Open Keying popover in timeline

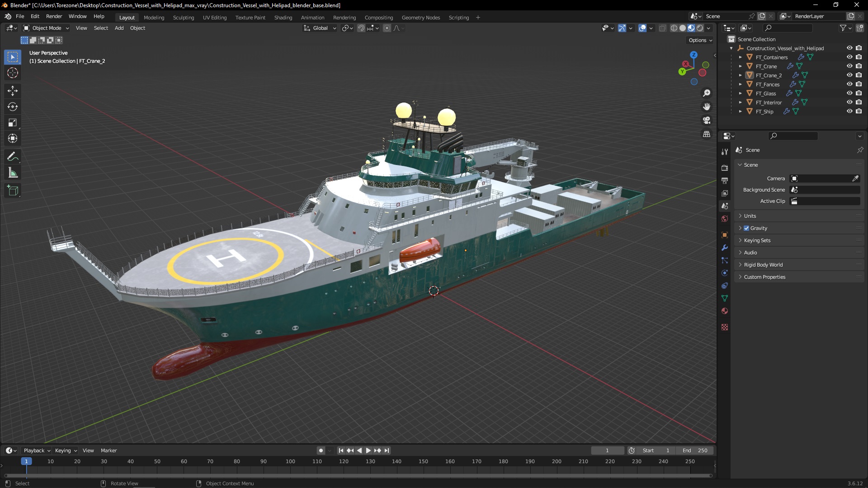[66, 450]
